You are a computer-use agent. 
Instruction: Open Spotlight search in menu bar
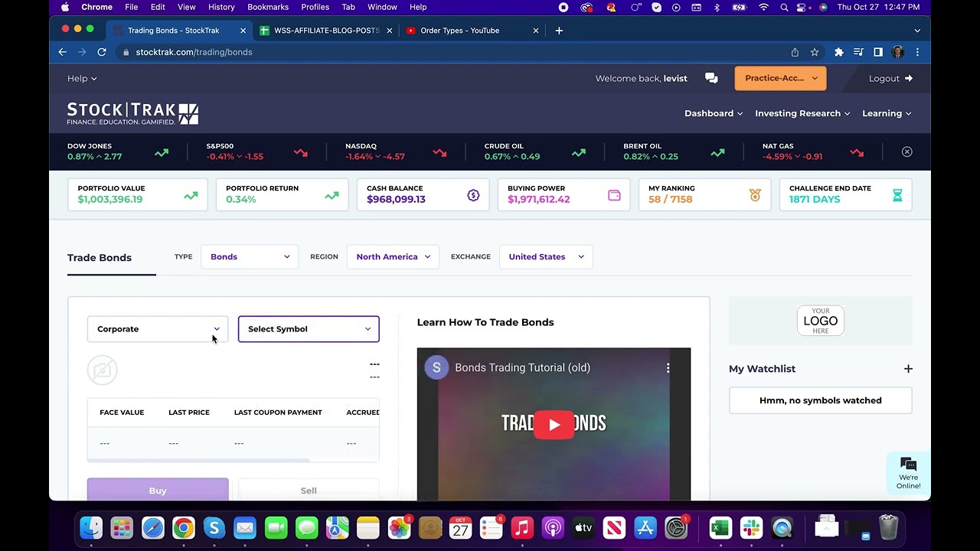pos(784,7)
